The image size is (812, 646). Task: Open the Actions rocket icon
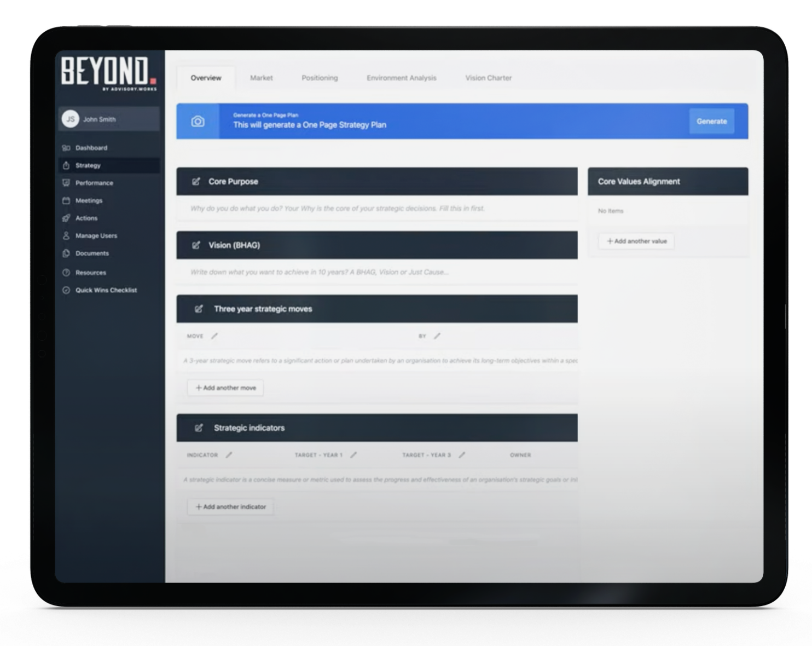[66, 218]
